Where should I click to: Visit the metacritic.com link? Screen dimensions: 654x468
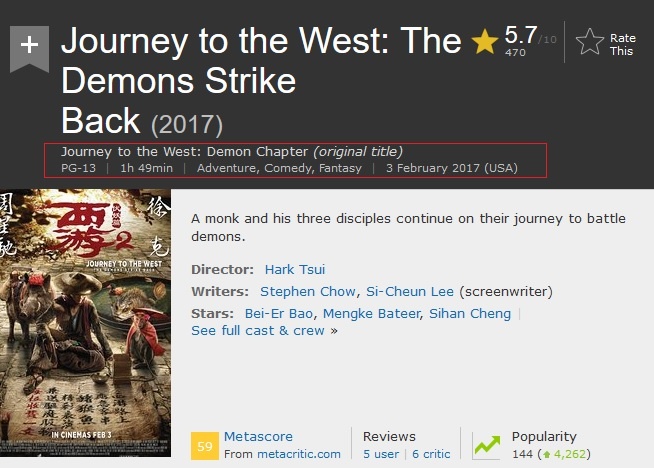tap(297, 453)
